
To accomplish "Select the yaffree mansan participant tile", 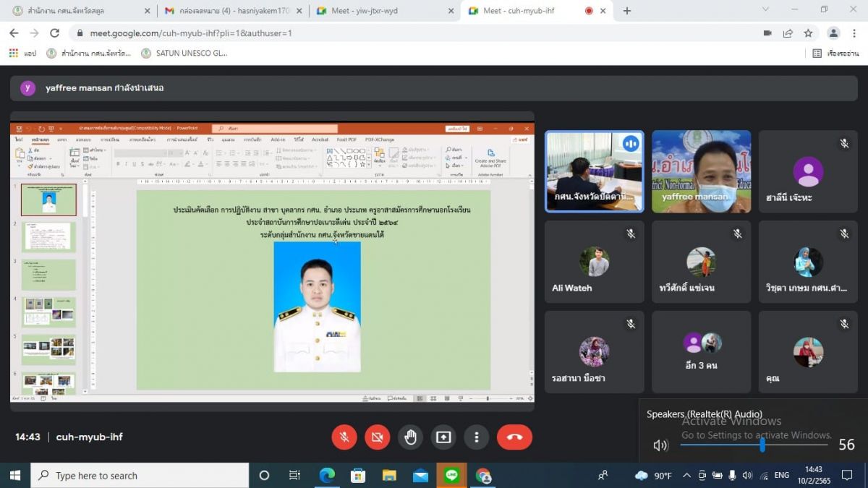I will pyautogui.click(x=701, y=171).
